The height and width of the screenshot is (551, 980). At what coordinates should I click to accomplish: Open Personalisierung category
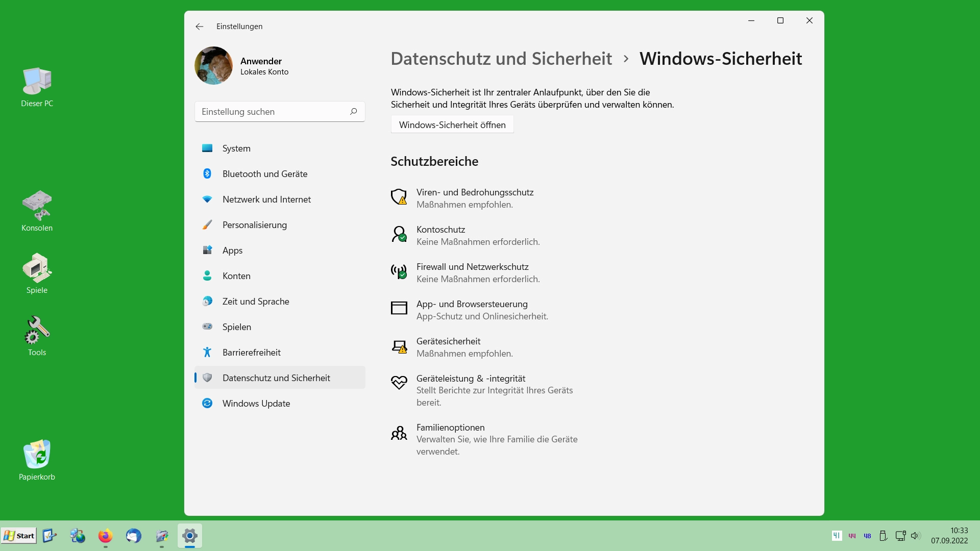pos(280,225)
